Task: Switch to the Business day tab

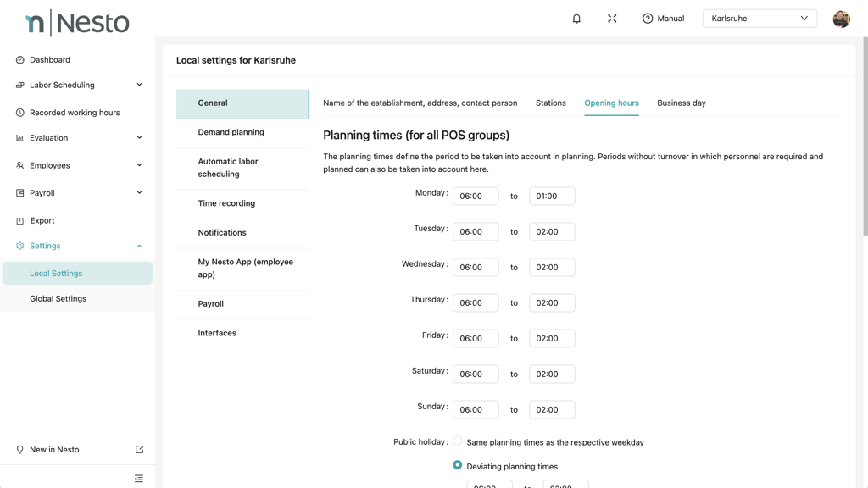Action: coord(681,103)
